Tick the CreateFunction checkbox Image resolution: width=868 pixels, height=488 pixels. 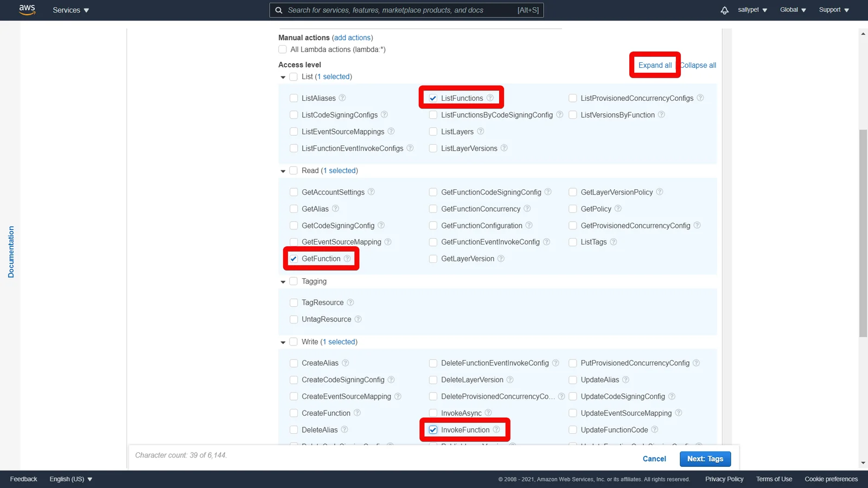coord(293,413)
